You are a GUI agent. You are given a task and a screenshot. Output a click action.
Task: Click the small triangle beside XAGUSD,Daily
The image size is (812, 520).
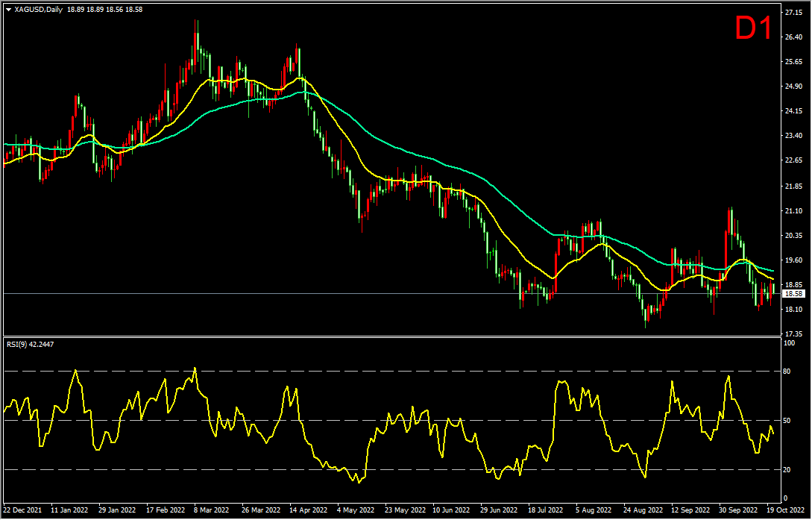9,10
